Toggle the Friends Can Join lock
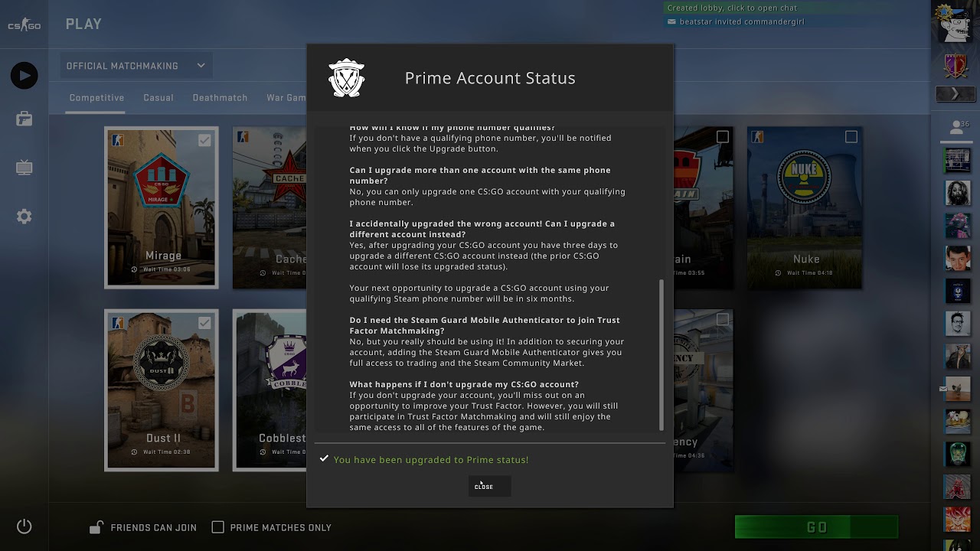 click(x=96, y=527)
